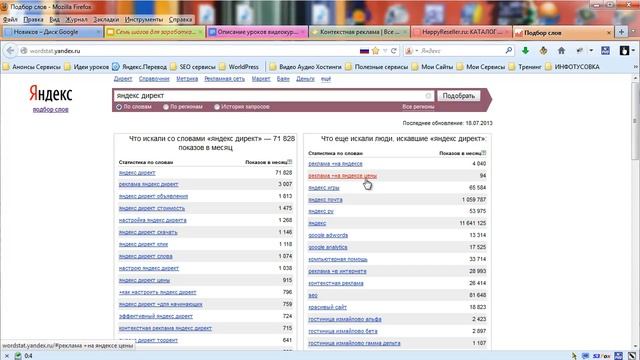Open the 'Все регионы' region selector
Image resolution: width=640 pixels, height=360 pixels.
418,107
